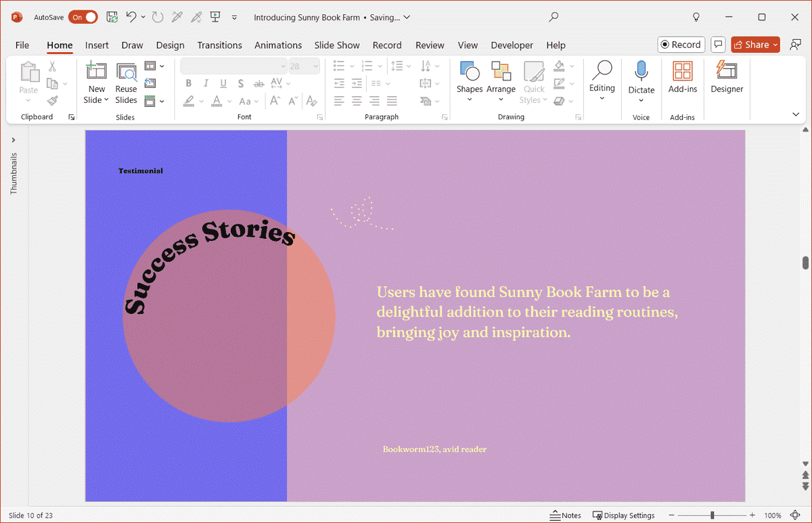Screen dimensions: 812x523
Task: Toggle the Numbering list icon
Action: [367, 66]
